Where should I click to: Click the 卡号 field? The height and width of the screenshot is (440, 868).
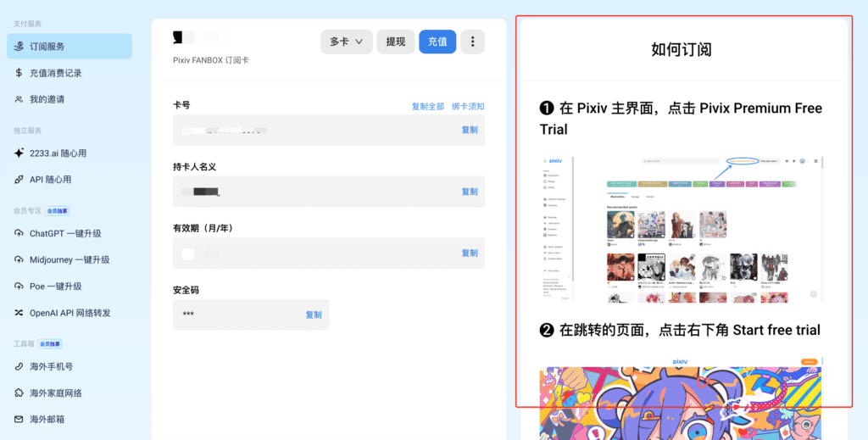click(329, 130)
